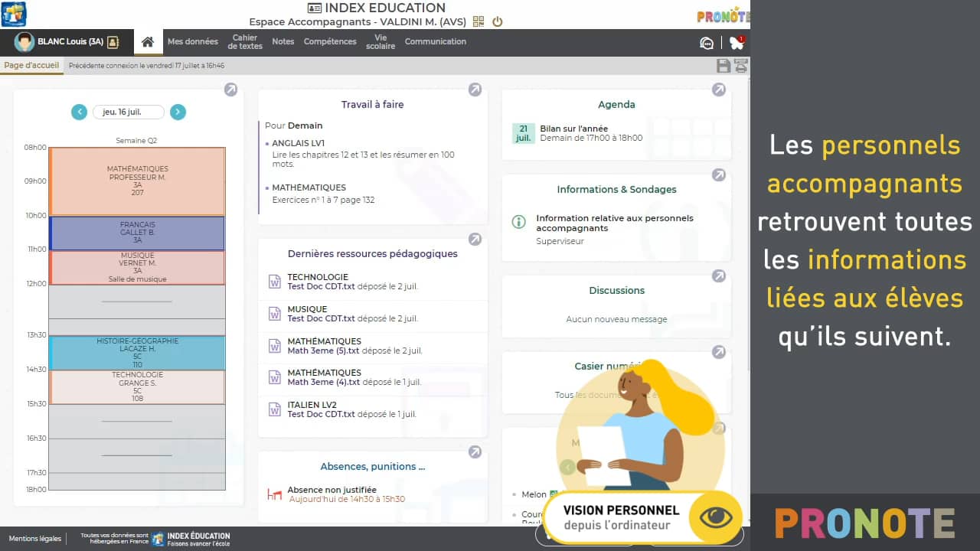The width and height of the screenshot is (980, 551).
Task: Expand the Absences, punitions widget
Action: click(x=475, y=452)
